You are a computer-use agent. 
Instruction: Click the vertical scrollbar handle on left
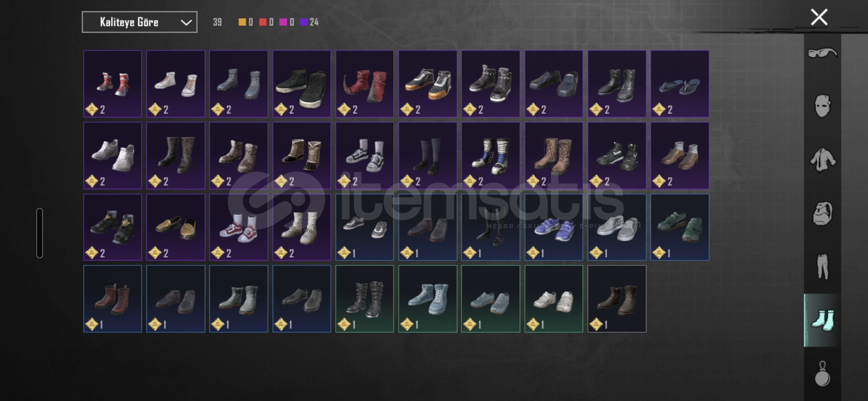[40, 233]
